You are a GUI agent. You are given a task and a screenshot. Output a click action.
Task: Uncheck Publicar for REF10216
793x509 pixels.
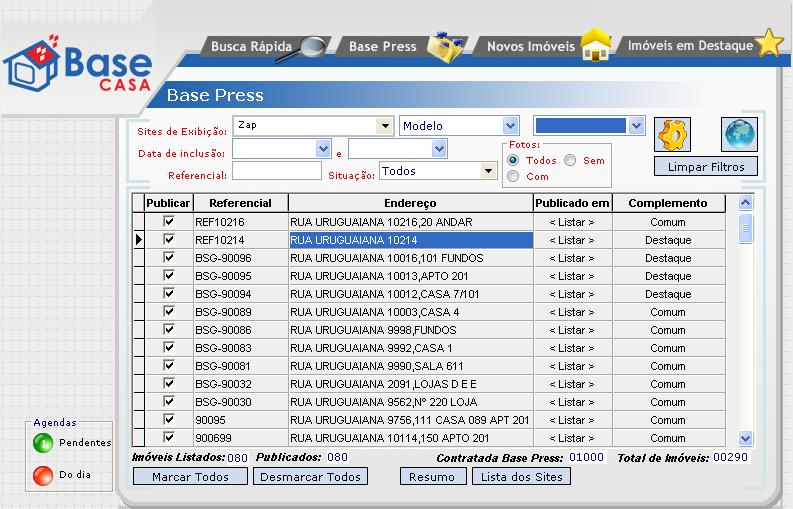(169, 222)
